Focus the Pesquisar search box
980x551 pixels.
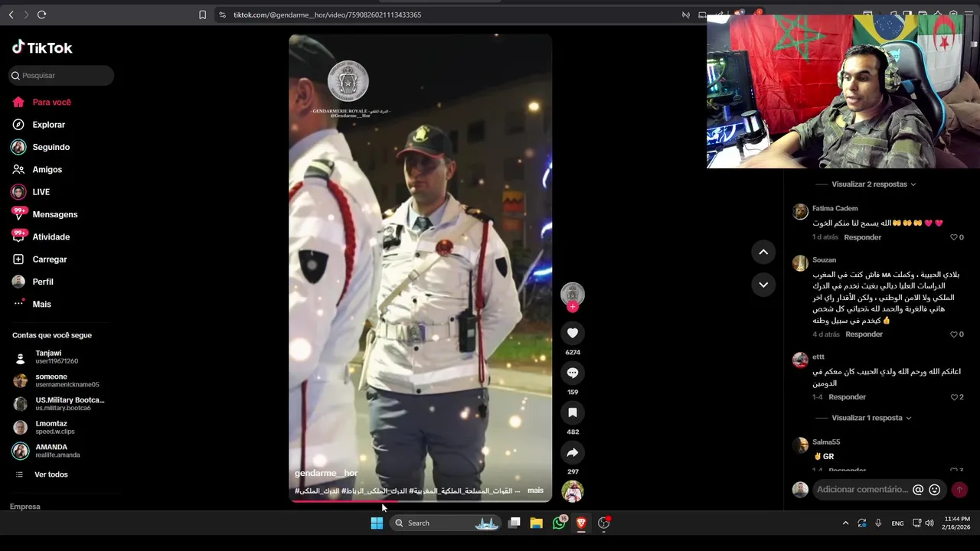click(61, 75)
